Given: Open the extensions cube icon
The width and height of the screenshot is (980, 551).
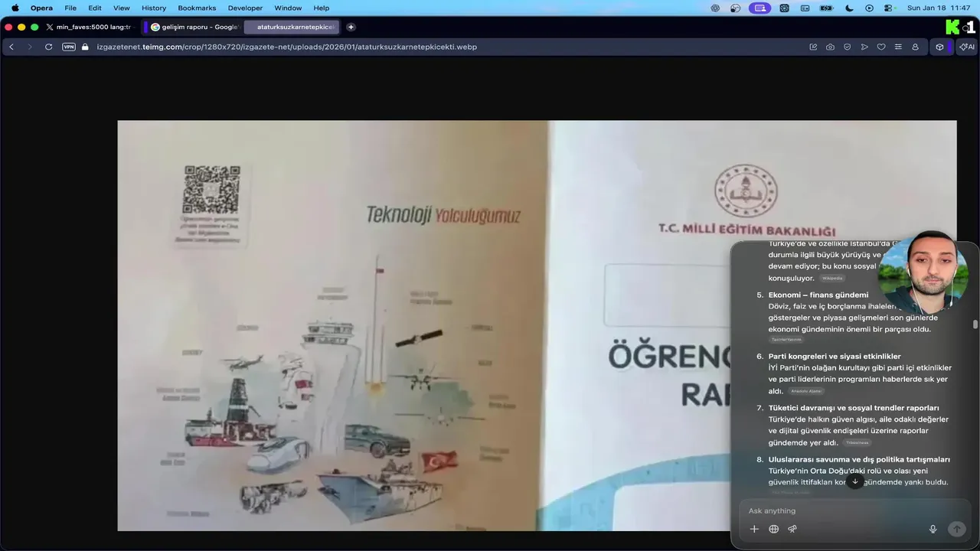Looking at the screenshot, I should [x=939, y=47].
